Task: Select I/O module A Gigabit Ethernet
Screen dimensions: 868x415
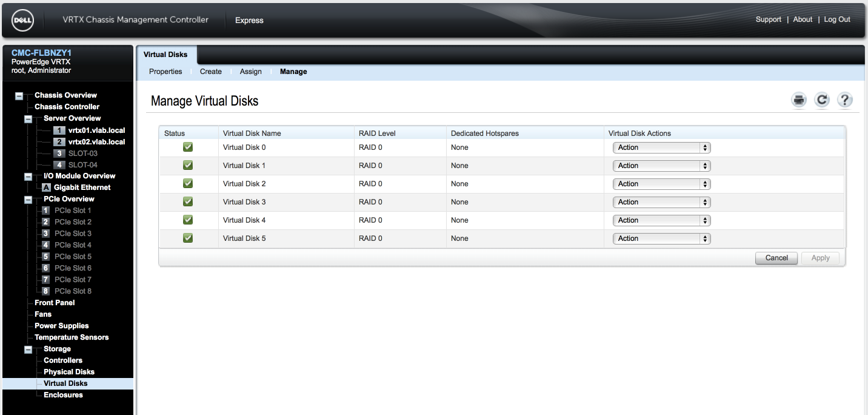Action: 82,187
